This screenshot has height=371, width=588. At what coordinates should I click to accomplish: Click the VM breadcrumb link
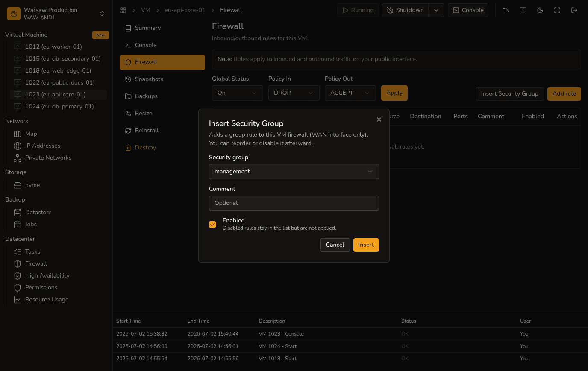point(146,10)
